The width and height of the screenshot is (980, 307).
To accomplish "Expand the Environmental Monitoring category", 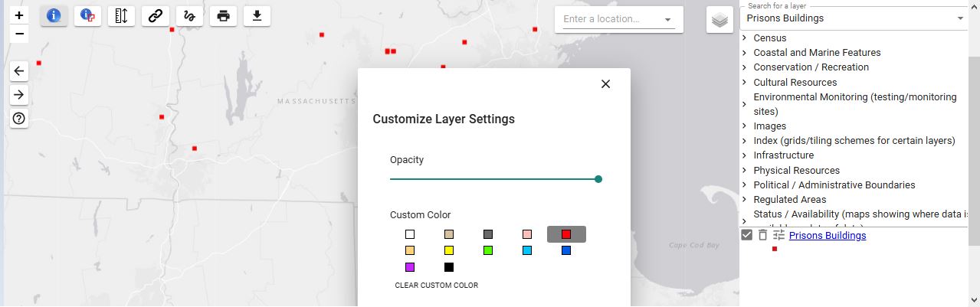I will 744,104.
